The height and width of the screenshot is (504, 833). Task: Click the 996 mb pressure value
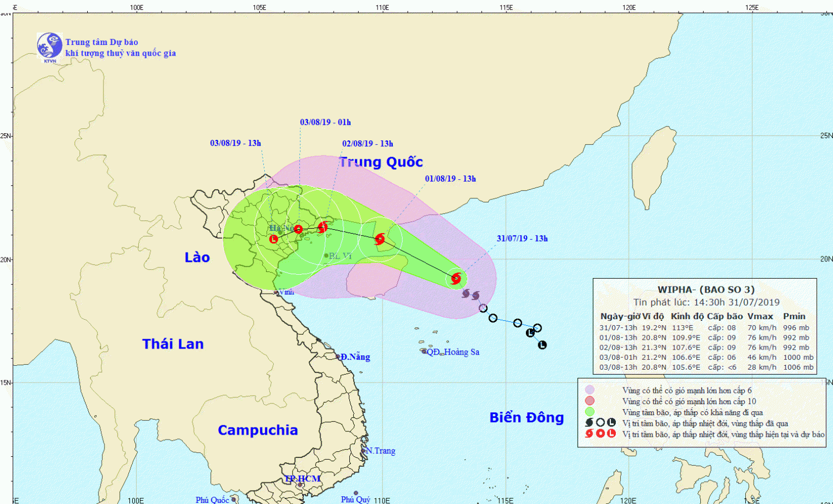(x=796, y=328)
